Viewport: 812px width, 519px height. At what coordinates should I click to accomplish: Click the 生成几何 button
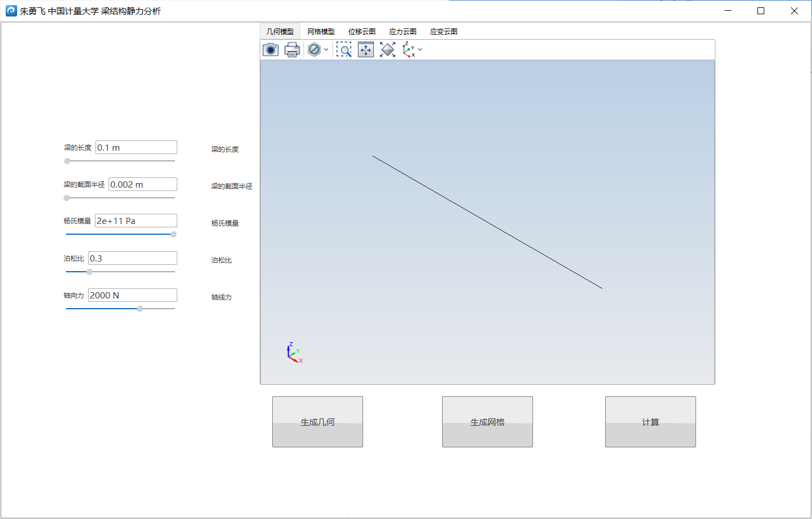coord(318,422)
